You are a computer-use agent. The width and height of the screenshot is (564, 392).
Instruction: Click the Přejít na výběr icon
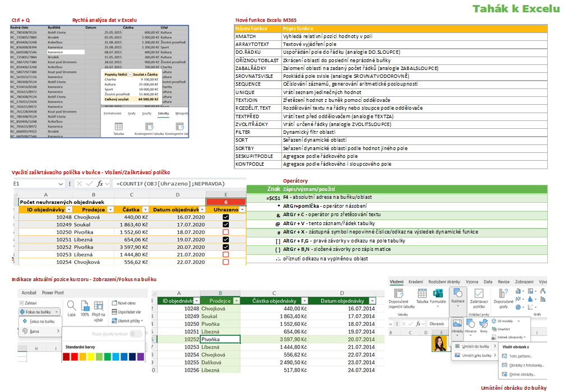98,306
